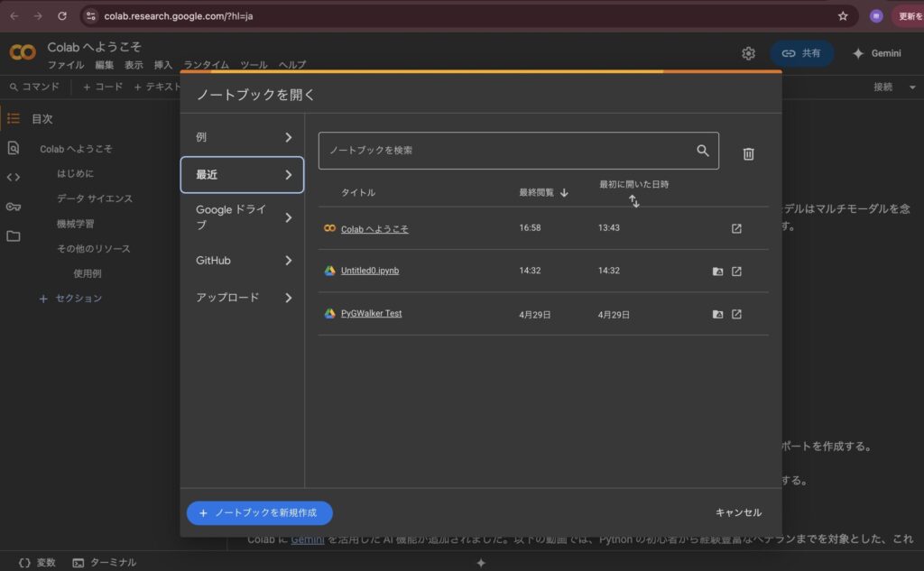924x571 pixels.
Task: Click the browser back arrow
Action: [x=14, y=16]
